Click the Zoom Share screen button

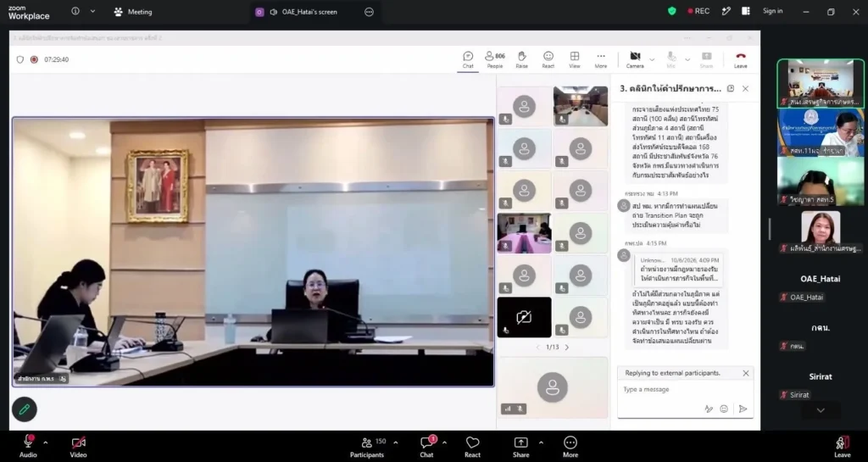tap(521, 447)
